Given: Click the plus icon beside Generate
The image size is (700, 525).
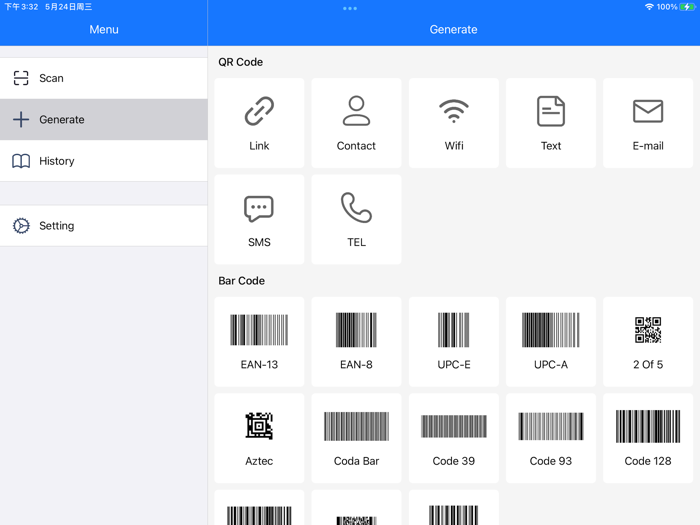Looking at the screenshot, I should click(x=21, y=120).
